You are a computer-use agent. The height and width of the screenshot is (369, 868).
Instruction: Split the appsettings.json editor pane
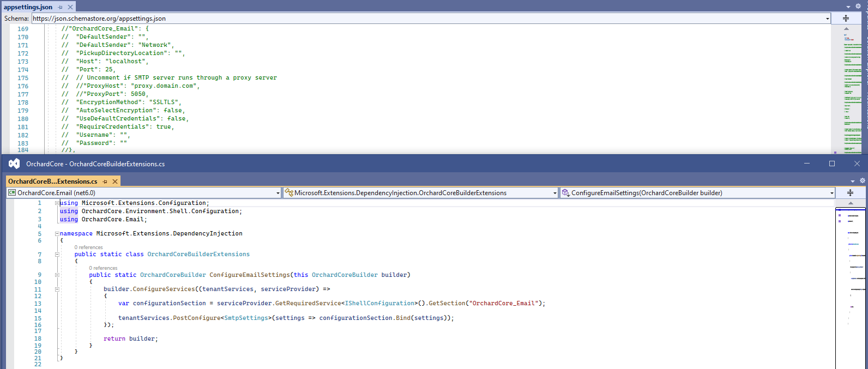coord(846,18)
